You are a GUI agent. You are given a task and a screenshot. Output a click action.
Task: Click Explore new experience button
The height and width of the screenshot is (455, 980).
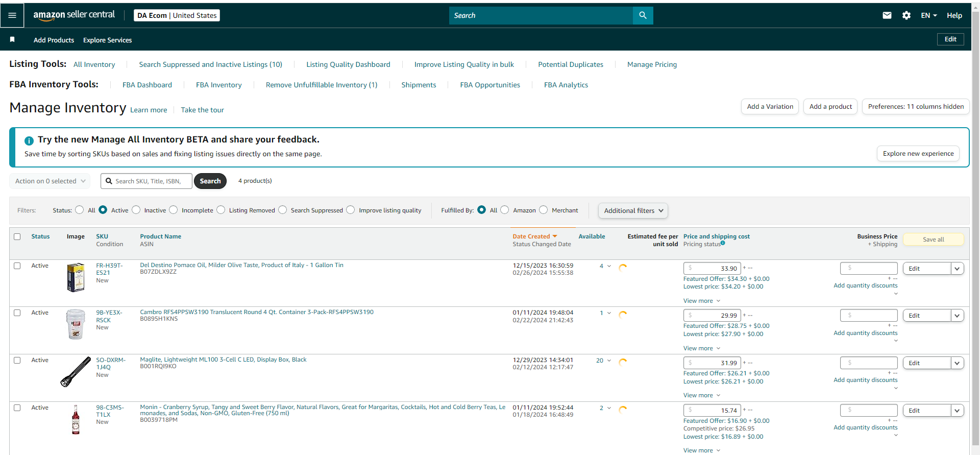click(x=918, y=154)
